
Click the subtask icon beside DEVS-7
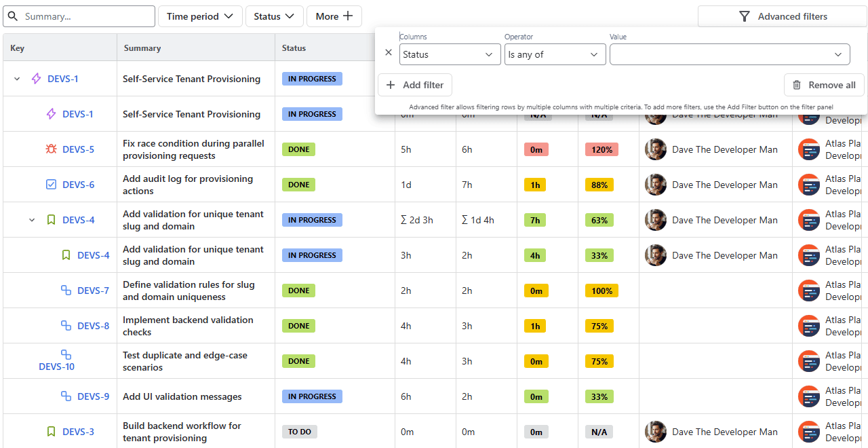tap(66, 291)
